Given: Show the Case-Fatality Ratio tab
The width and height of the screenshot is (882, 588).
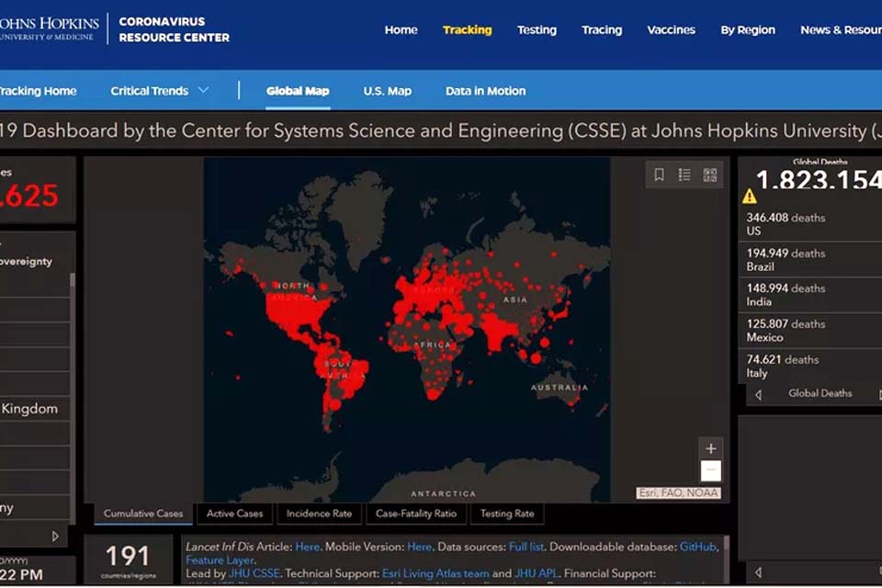Looking at the screenshot, I should point(416,514).
